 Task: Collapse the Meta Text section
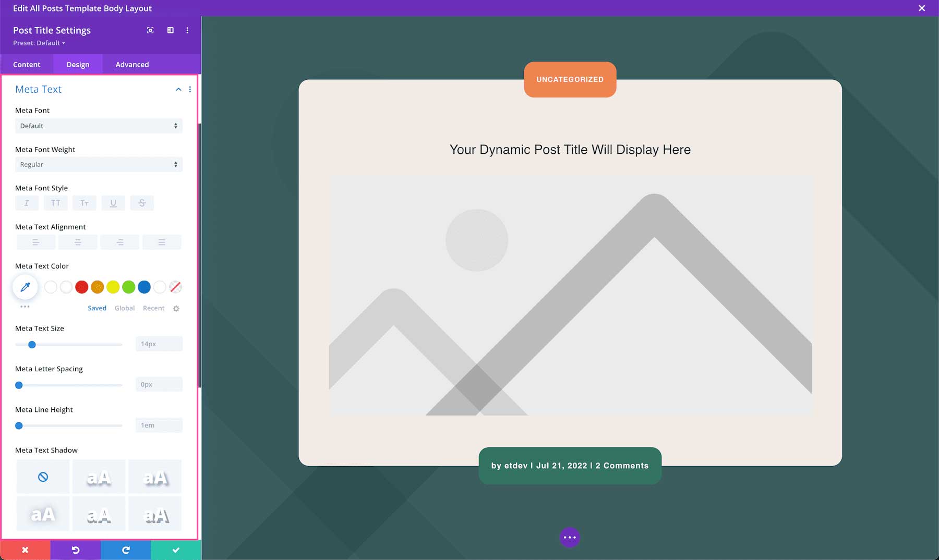[178, 89]
